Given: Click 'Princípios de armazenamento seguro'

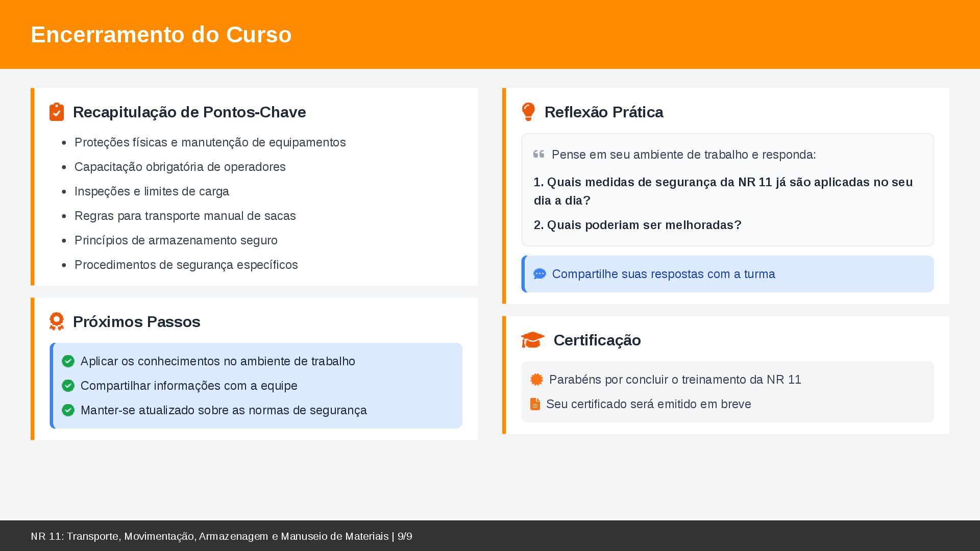Looking at the screenshot, I should pos(176,240).
